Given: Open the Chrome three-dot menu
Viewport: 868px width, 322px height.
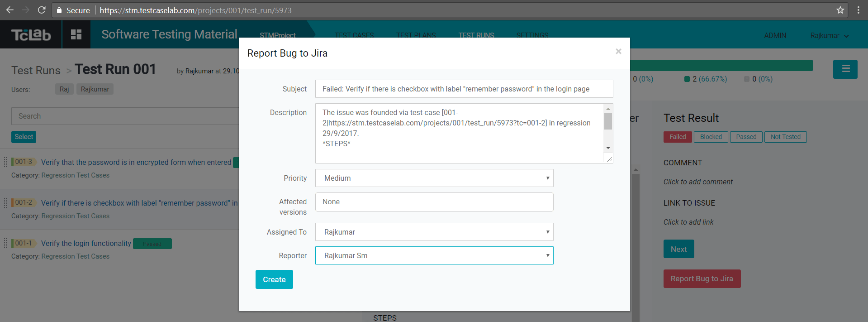Looking at the screenshot, I should [x=858, y=10].
